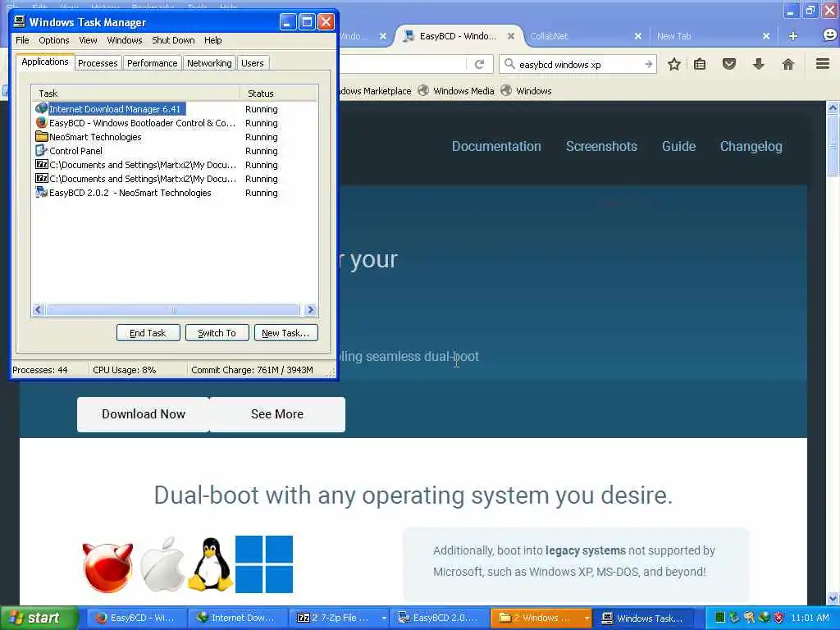Click the Pocket icon in Firefox toolbar

click(x=729, y=64)
